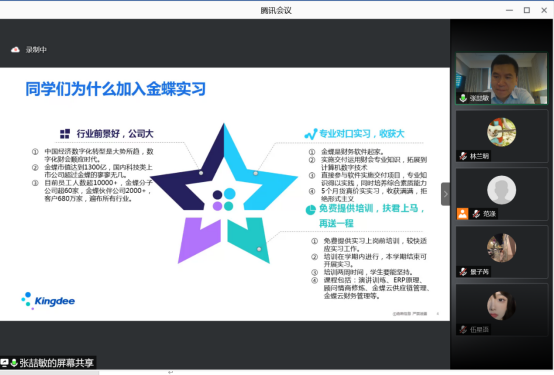Click the Kingdee logo on the slide
Screen dimensions: 554x375
(x=48, y=301)
